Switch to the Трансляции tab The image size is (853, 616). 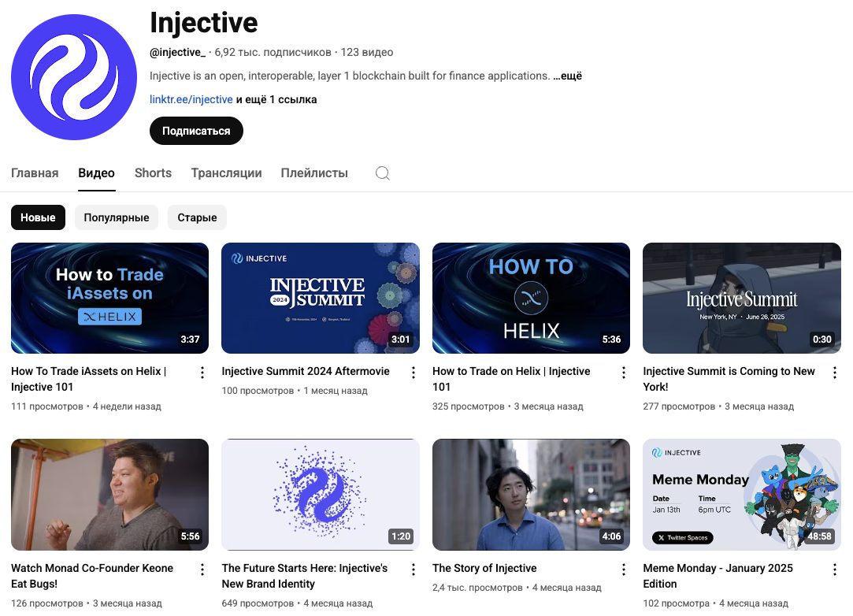226,173
